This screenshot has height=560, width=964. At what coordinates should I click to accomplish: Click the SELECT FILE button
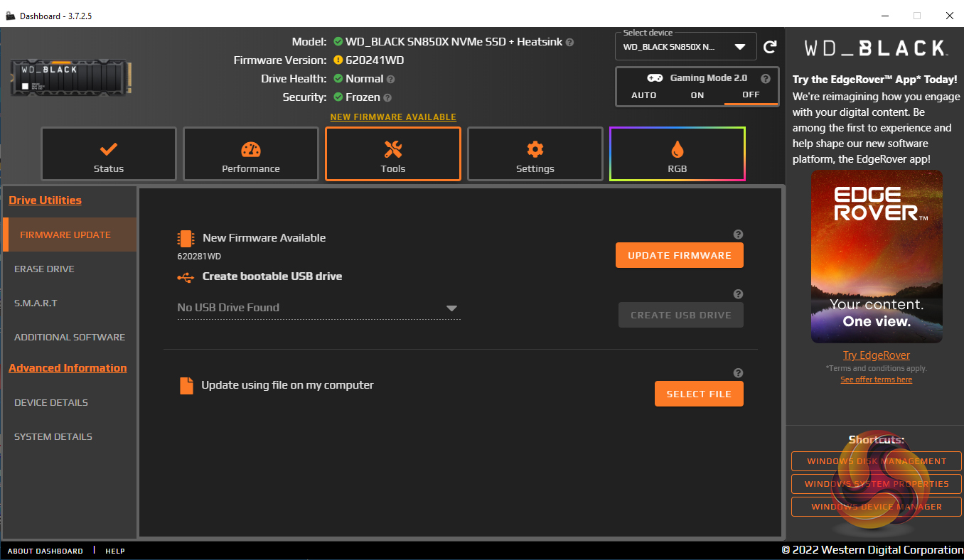[699, 394]
